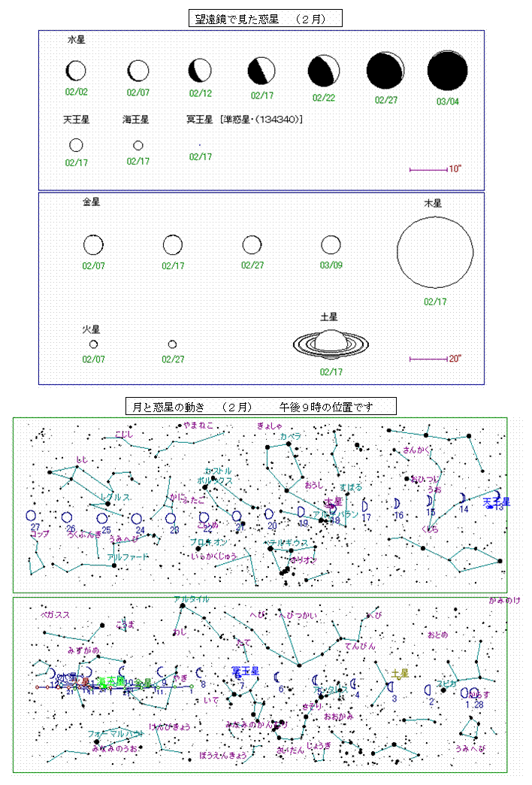The width and height of the screenshot is (532, 785).
Task: Select the 冥王星 [準惑星・(134340)] label
Action: point(244,119)
